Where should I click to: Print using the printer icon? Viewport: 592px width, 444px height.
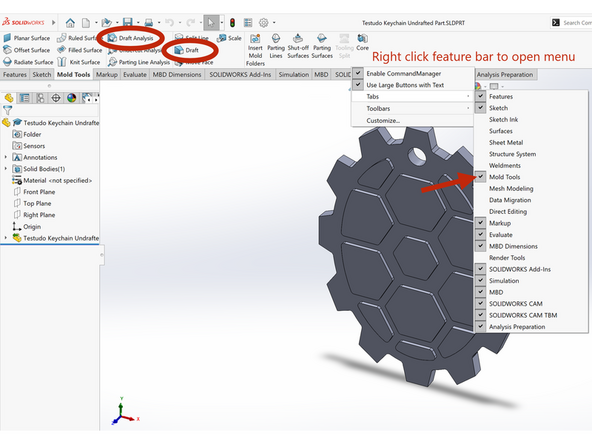pos(149,23)
